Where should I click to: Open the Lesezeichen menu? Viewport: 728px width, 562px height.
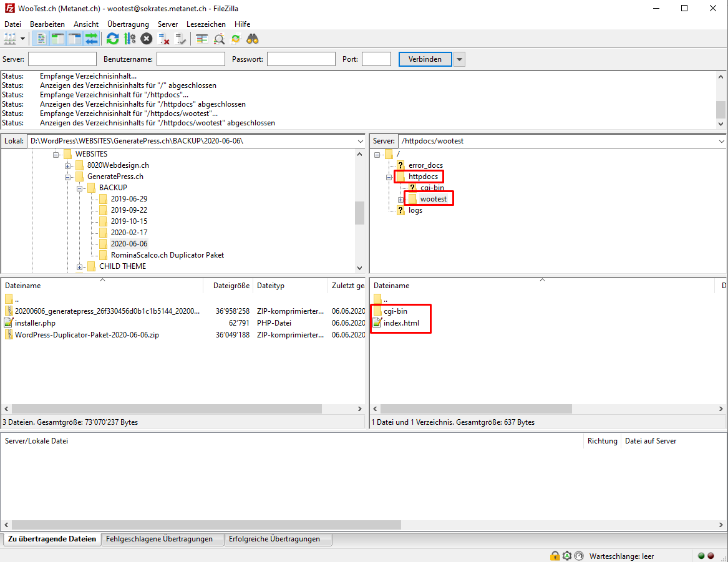pos(206,24)
